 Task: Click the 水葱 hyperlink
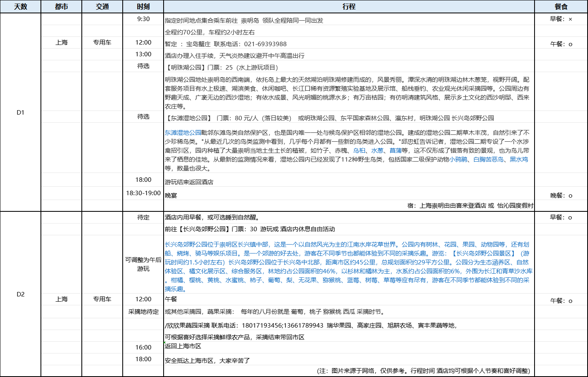coord(377,151)
